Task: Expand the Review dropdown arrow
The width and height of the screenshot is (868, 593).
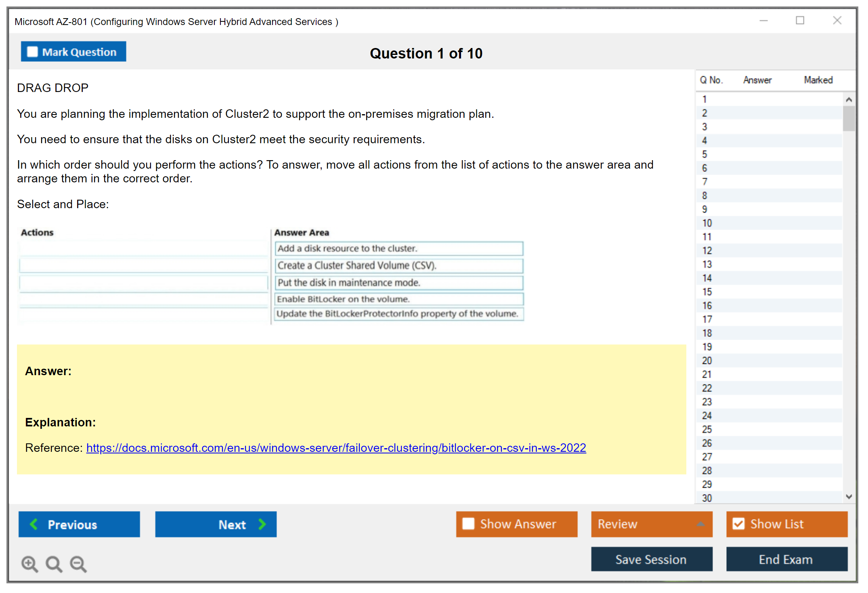Action: (700, 524)
